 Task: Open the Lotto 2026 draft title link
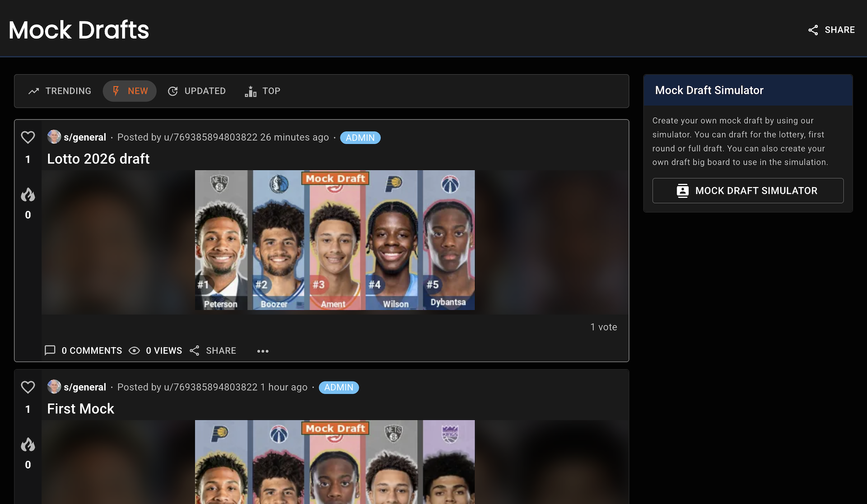(x=98, y=159)
